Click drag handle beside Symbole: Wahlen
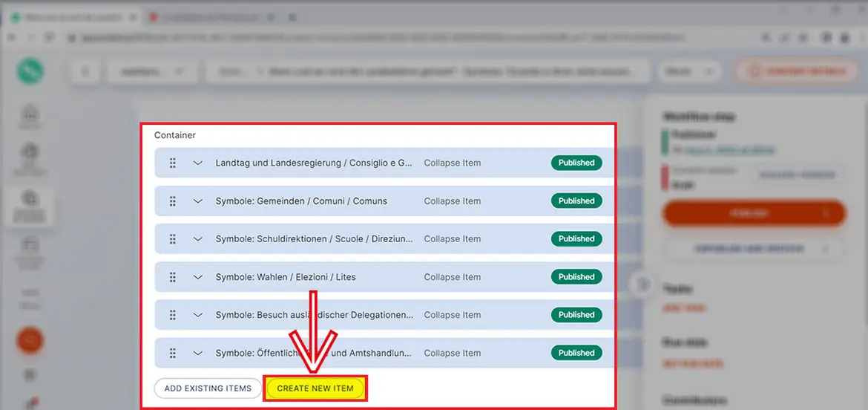 click(x=172, y=277)
